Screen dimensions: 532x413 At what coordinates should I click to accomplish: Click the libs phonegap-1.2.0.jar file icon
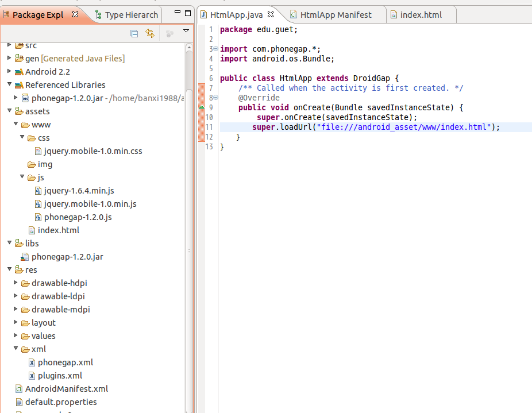point(25,257)
